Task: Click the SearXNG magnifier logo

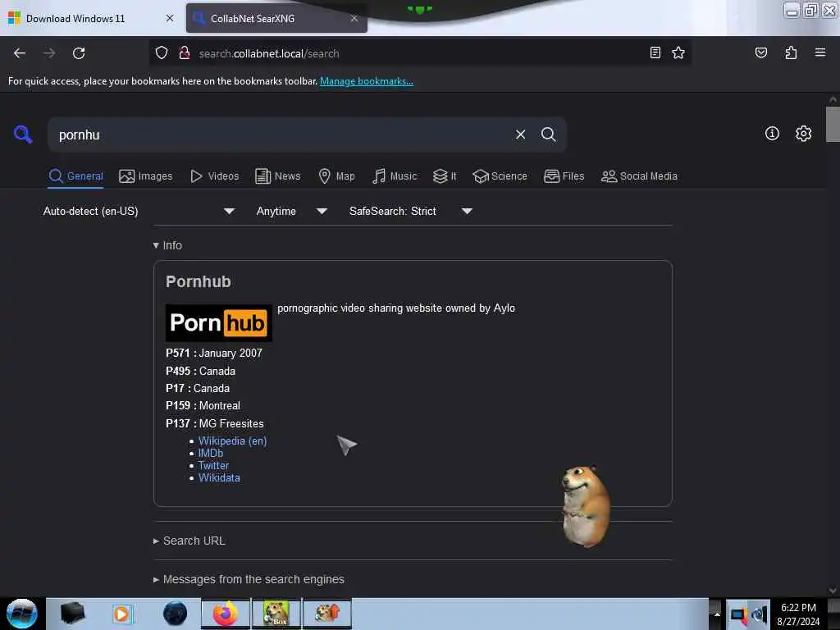Action: pyautogui.click(x=23, y=134)
